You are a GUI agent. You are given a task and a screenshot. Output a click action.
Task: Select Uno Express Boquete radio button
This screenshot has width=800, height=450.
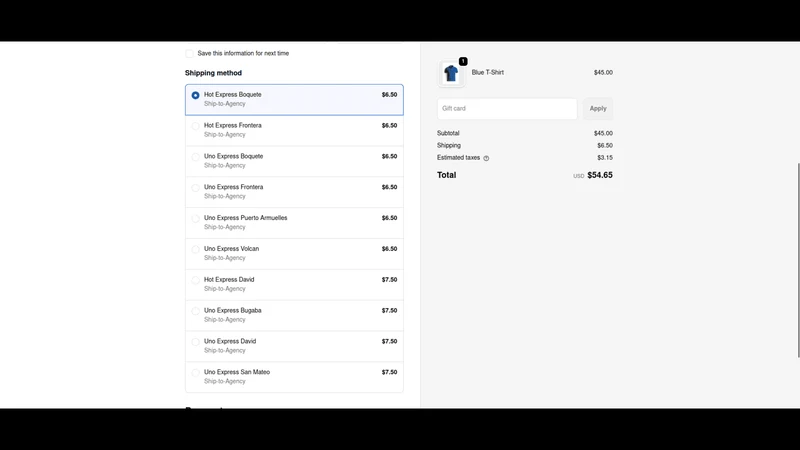point(195,157)
